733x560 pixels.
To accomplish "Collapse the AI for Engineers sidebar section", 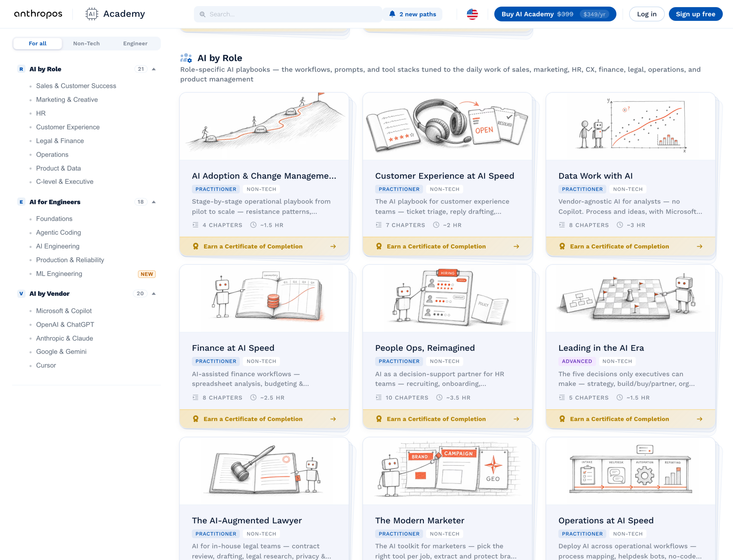I will click(154, 202).
